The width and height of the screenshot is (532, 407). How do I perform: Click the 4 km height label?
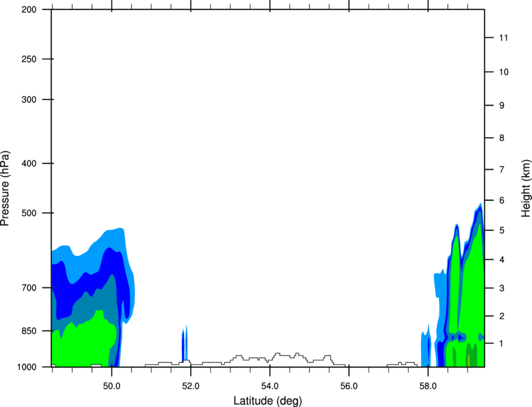(502, 260)
